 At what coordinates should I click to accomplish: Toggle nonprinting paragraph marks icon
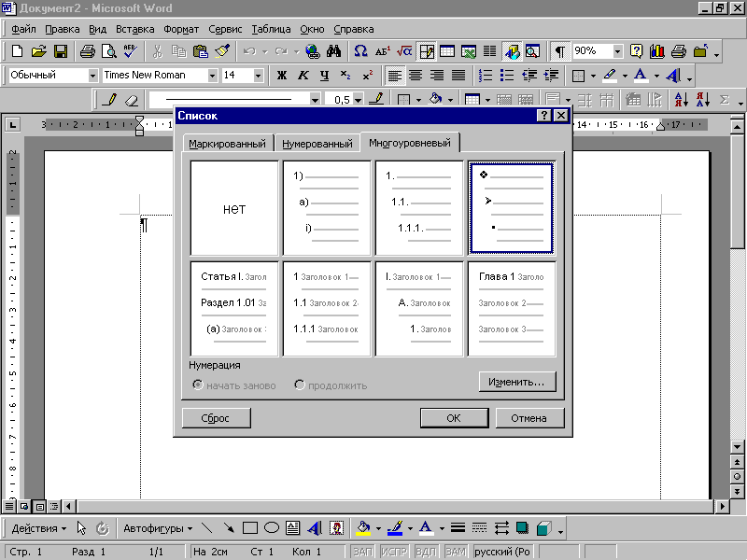pos(560,51)
